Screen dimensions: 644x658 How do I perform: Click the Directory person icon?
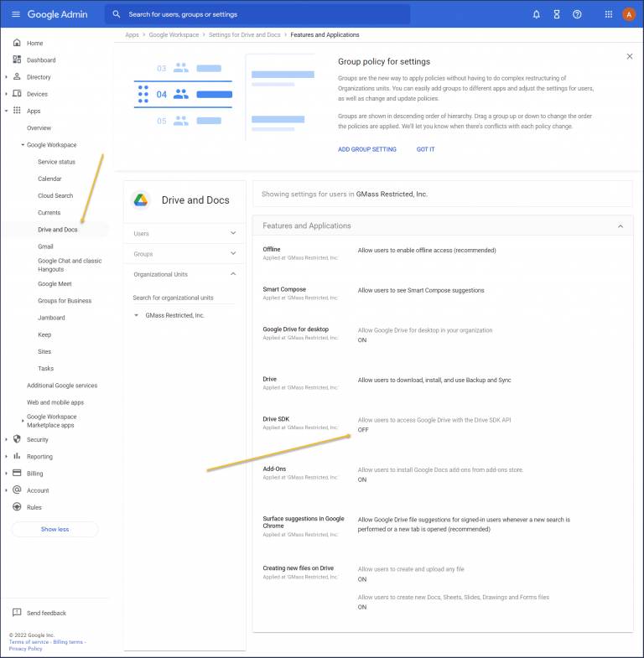tap(17, 76)
